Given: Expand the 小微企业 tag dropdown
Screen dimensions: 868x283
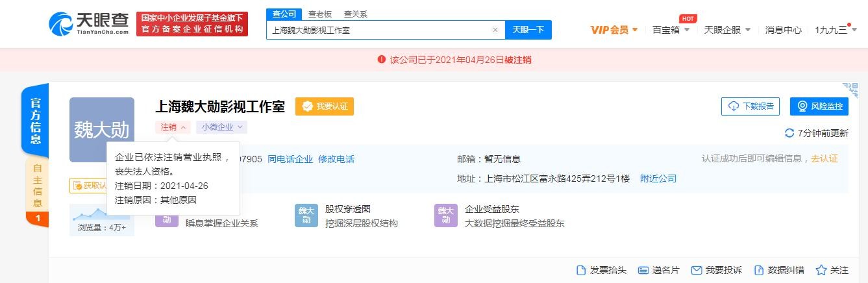Looking at the screenshot, I should coord(221,127).
